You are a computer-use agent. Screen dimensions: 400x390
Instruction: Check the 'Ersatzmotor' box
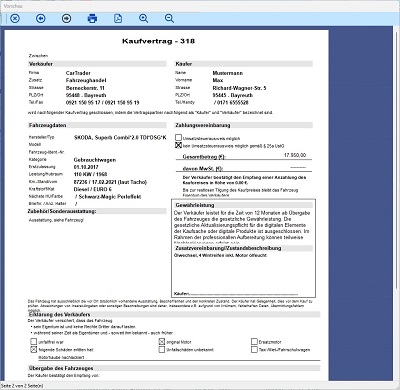point(254,341)
